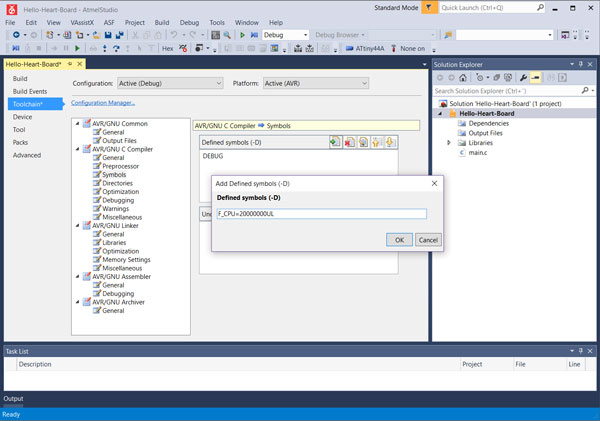600x421 pixels.
Task: Select the Device properties tab
Action: tap(22, 117)
